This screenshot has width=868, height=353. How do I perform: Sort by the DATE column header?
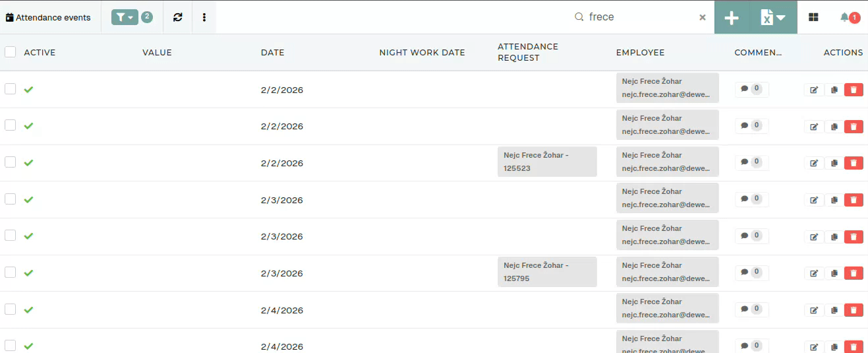click(x=273, y=52)
